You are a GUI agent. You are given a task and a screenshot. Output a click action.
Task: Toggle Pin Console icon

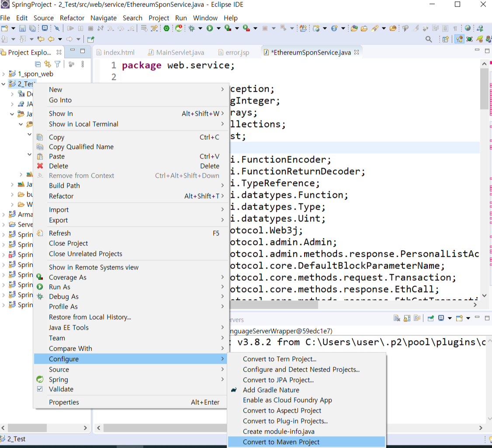tap(430, 318)
